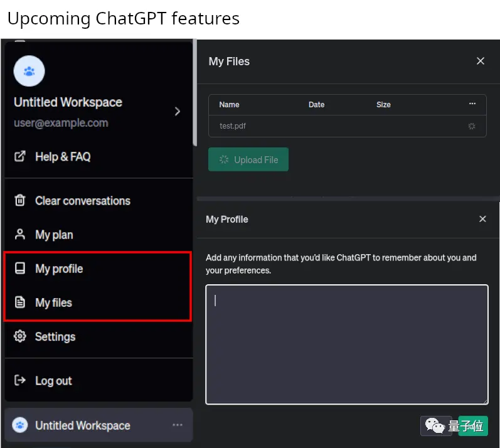Image resolution: width=500 pixels, height=448 pixels.
Task: Select My profile in sidebar menu
Action: [x=59, y=269]
